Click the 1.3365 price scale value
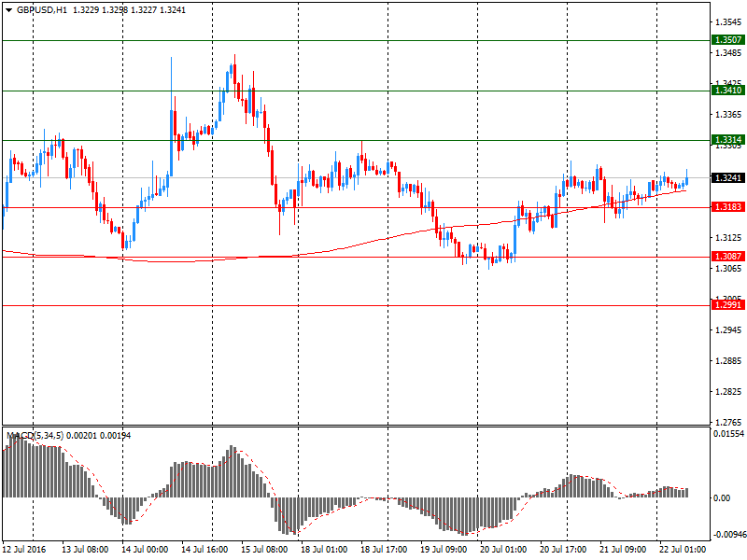Viewport: 747px width, 560px height. tap(728, 114)
